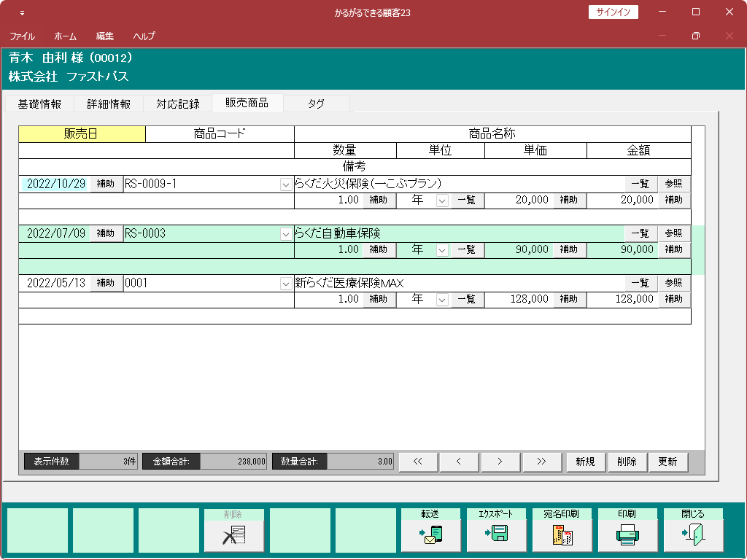Open quick access toolbar arrow in title bar
747x560 pixels.
pyautogui.click(x=22, y=13)
